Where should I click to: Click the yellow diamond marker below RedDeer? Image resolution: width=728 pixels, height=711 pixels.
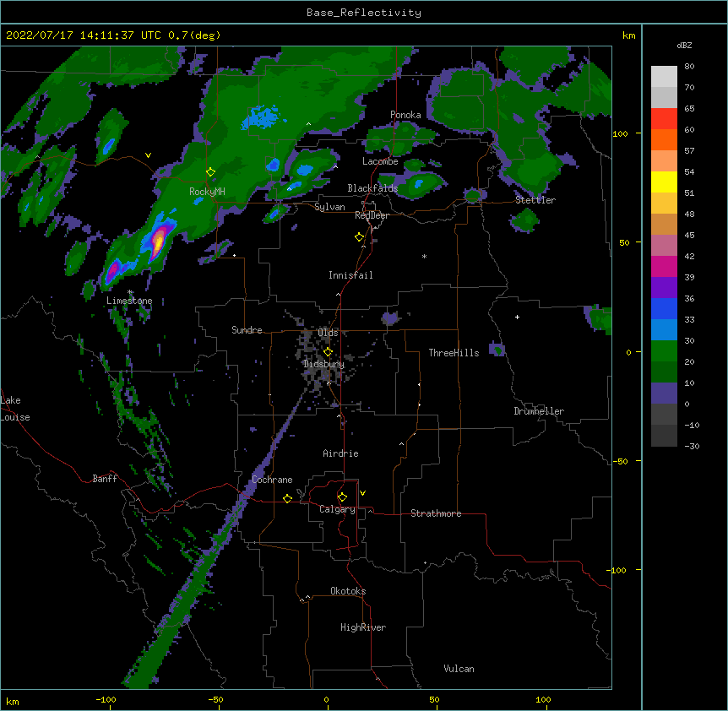pyautogui.click(x=359, y=237)
